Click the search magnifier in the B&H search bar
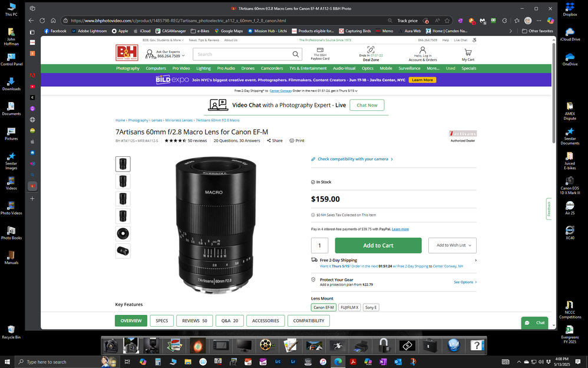The width and height of the screenshot is (588, 368). click(x=296, y=54)
